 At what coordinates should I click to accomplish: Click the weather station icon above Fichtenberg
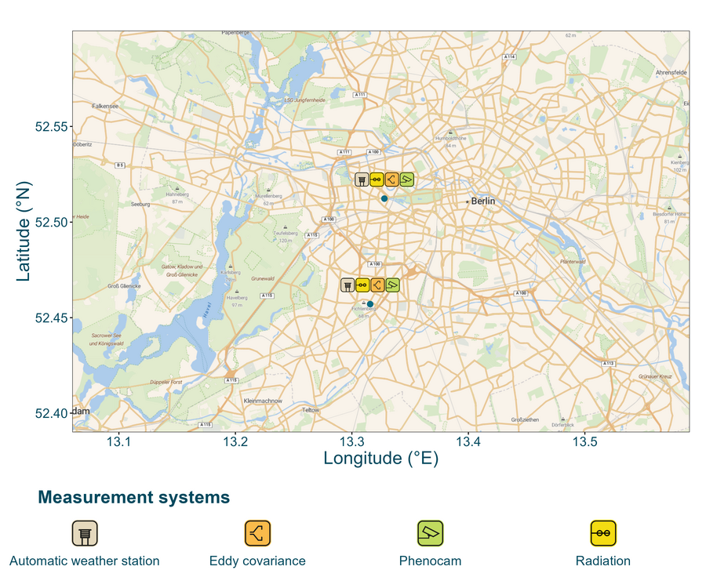pyautogui.click(x=348, y=285)
